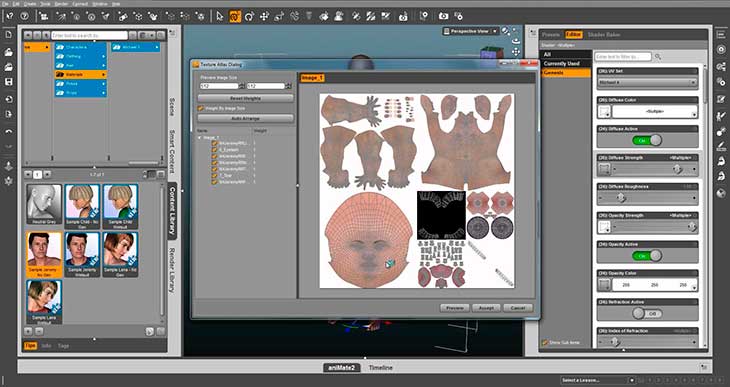Toggle the Opacity Active switch
The image size is (730, 387).
(x=648, y=256)
